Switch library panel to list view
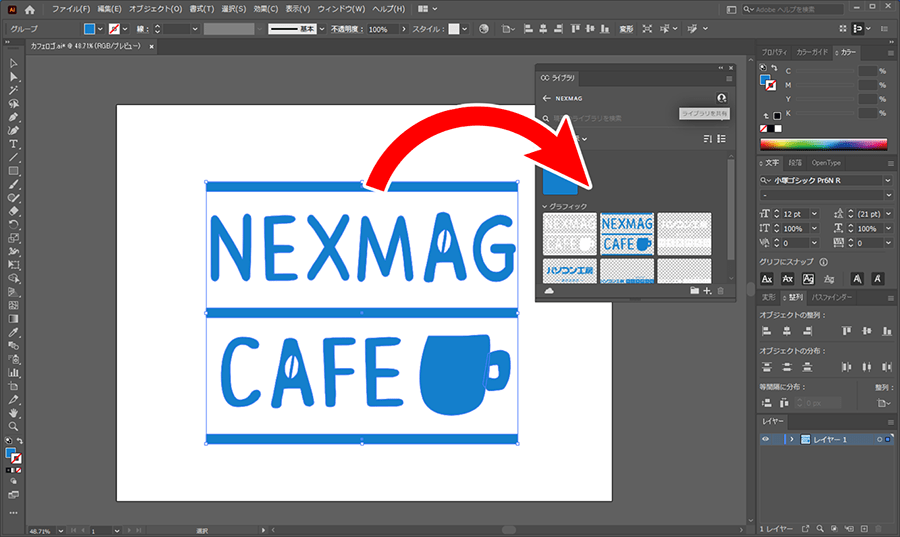 tap(721, 139)
